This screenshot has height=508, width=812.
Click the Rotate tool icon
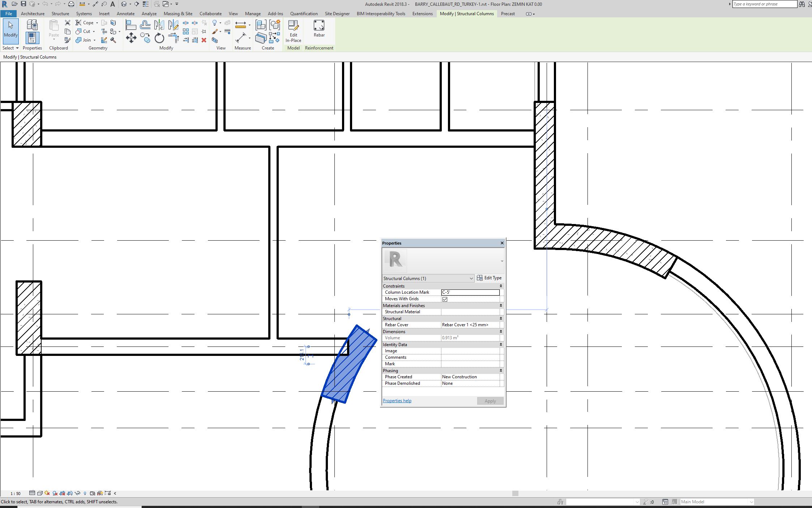coord(159,38)
